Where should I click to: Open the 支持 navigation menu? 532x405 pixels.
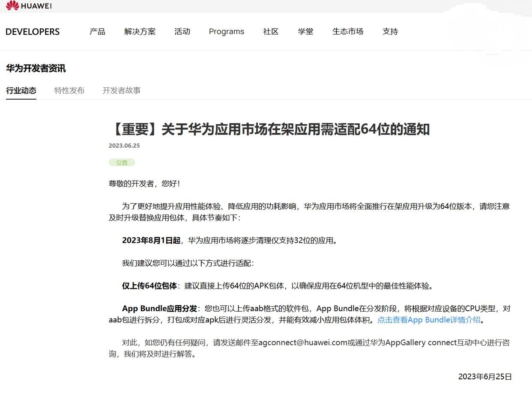pyautogui.click(x=390, y=31)
